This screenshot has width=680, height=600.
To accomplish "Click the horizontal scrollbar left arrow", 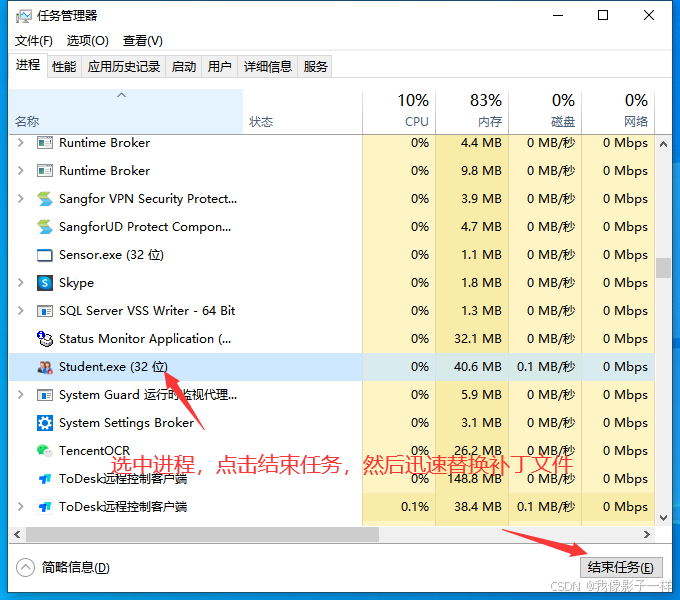I will click(x=17, y=535).
